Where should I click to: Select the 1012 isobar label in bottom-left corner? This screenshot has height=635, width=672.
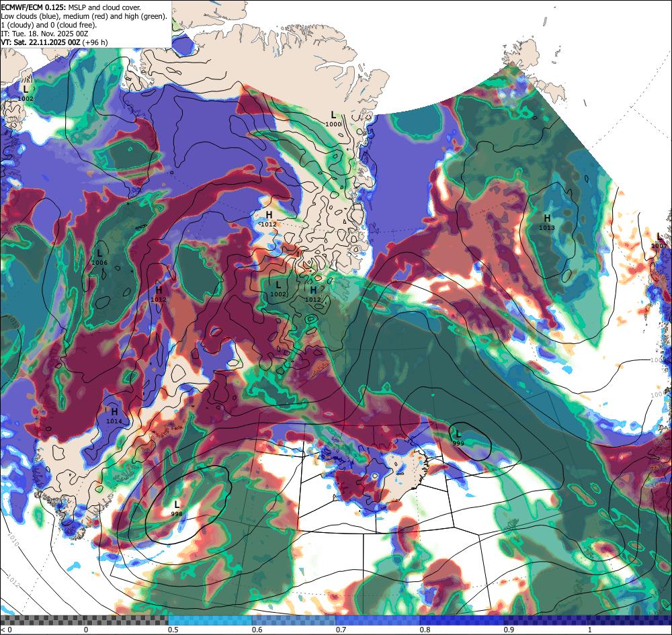click(x=13, y=580)
